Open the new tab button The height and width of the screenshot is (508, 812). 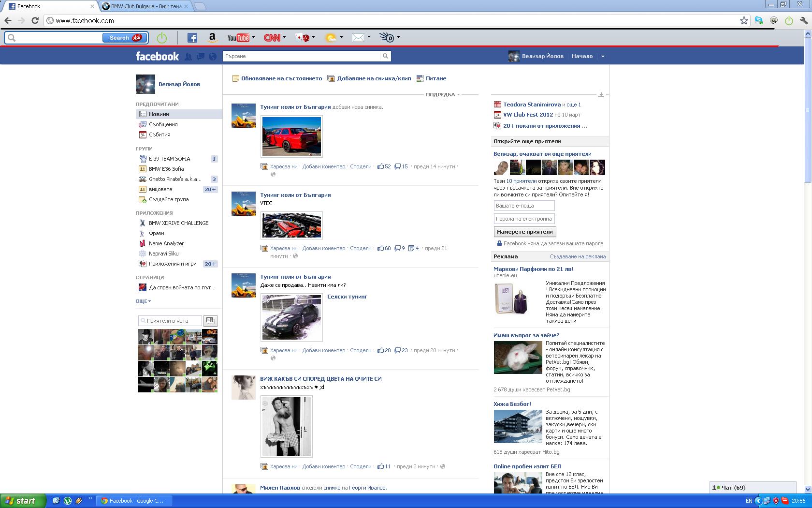200,6
